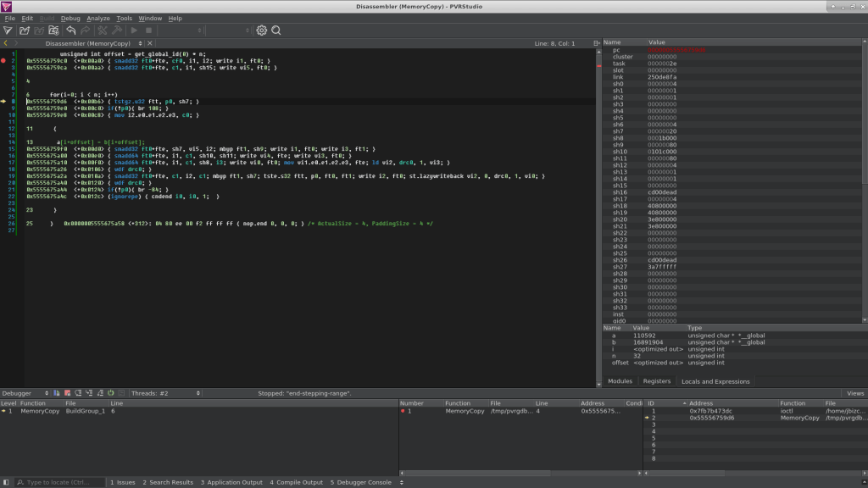Click the PVRStudio welcome arrow icon in toolbar
The image size is (868, 488).
click(x=8, y=30)
